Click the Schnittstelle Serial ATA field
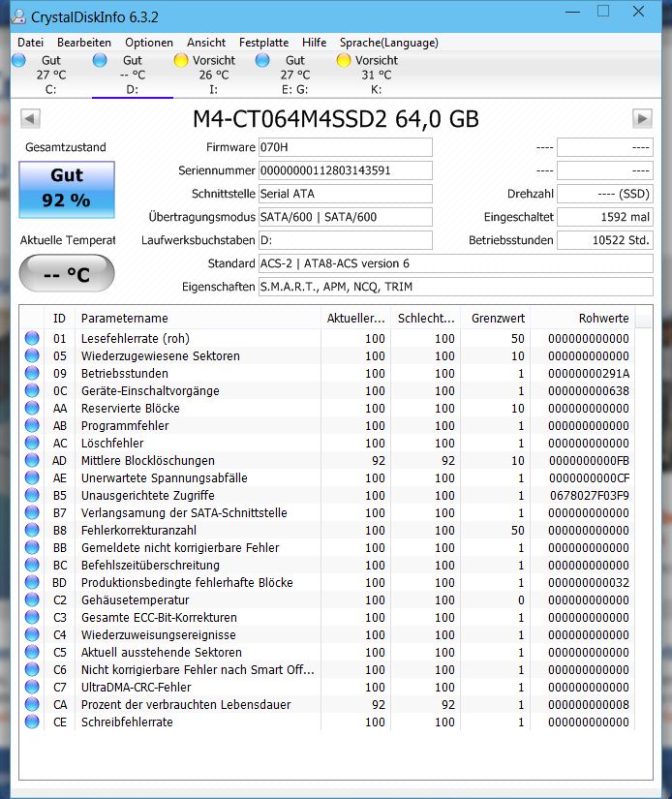 click(346, 194)
